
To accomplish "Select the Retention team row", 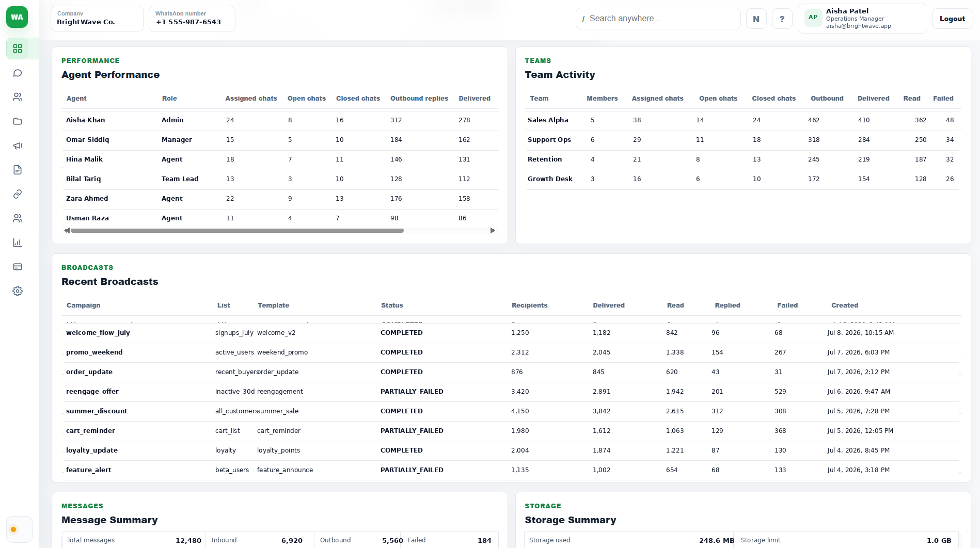I will [742, 159].
